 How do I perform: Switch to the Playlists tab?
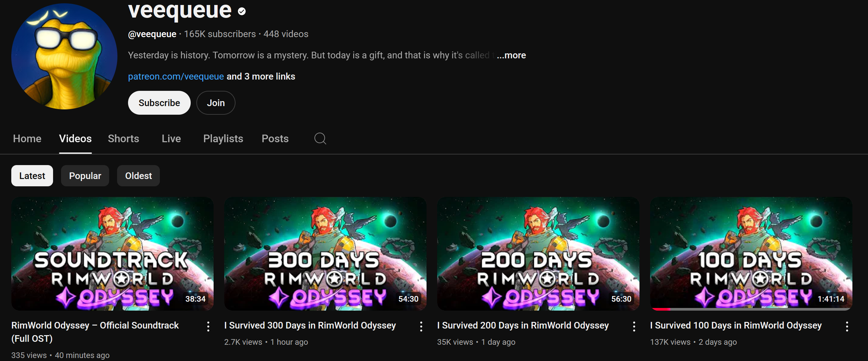(x=223, y=139)
